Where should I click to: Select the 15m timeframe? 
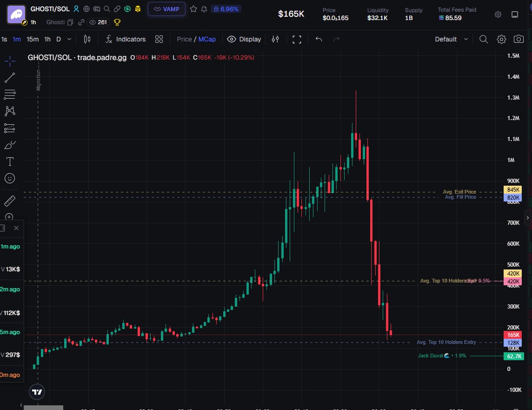(x=33, y=40)
